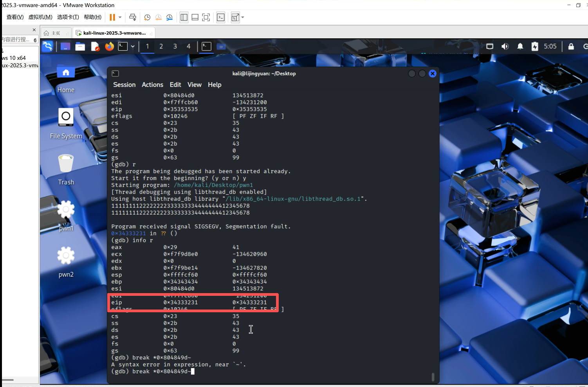This screenshot has height=387, width=588.
Task: Launch terminal emulator from Kali panel
Action: click(123, 47)
